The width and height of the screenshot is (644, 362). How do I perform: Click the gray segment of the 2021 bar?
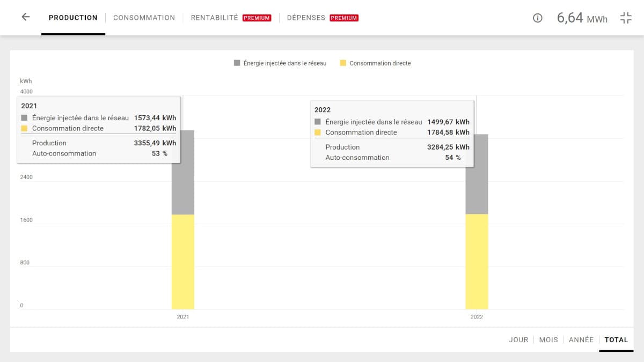(x=183, y=188)
